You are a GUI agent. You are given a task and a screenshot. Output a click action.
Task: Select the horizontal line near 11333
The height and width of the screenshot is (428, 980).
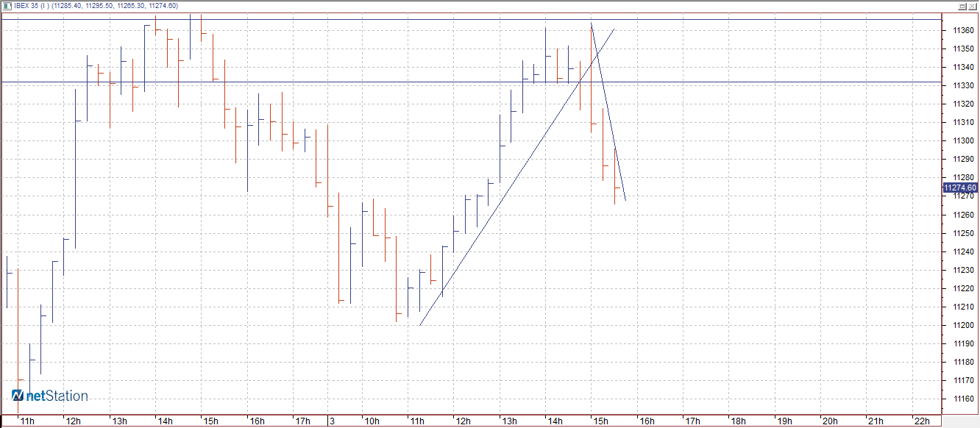point(471,82)
